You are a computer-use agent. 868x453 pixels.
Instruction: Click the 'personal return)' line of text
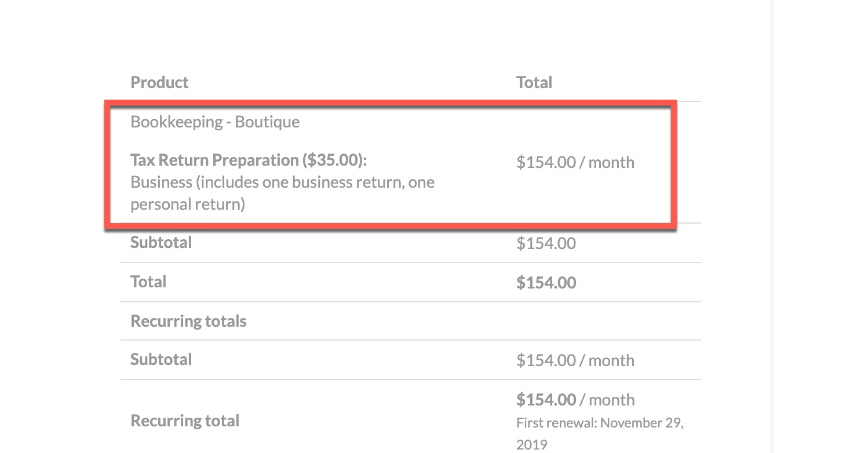pos(188,204)
